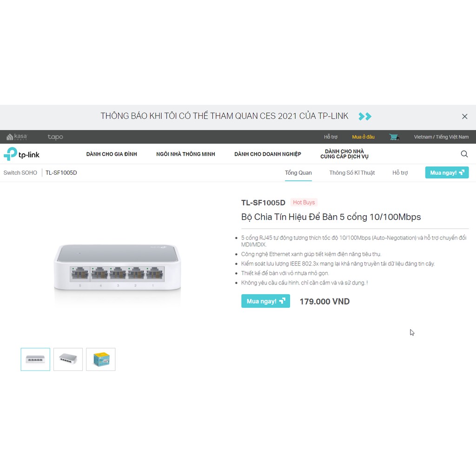The height and width of the screenshot is (476, 476).
Task: Expand the Dành Cho Doanh Nghiệp menu
Action: coord(267,154)
